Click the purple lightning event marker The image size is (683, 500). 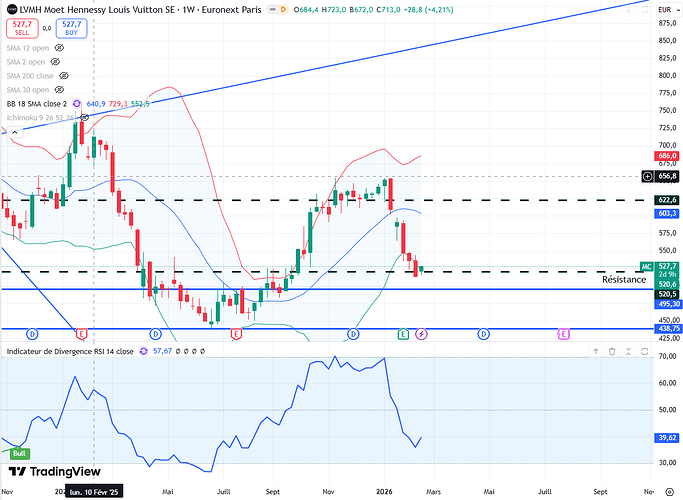pos(421,334)
